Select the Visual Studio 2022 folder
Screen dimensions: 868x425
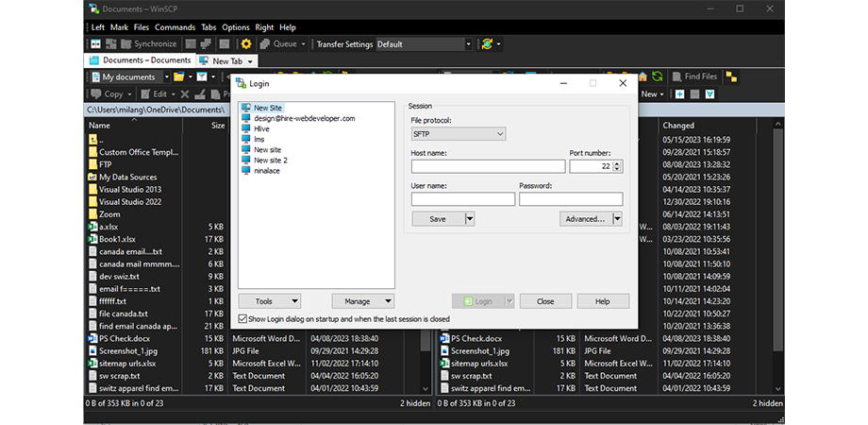130,202
